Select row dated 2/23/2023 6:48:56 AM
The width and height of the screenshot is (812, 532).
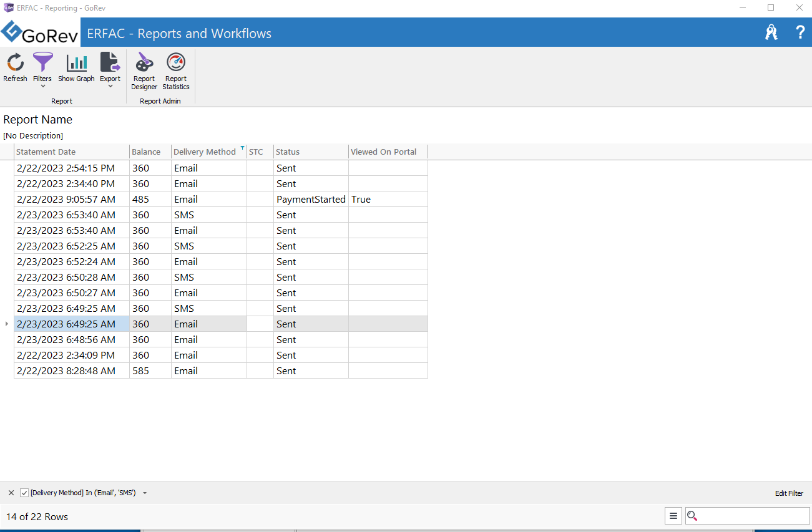click(221, 340)
